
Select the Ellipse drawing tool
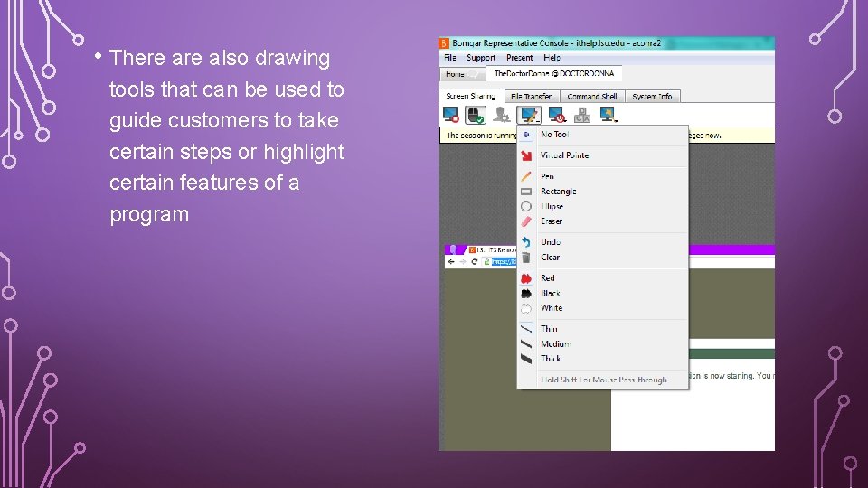(603, 206)
